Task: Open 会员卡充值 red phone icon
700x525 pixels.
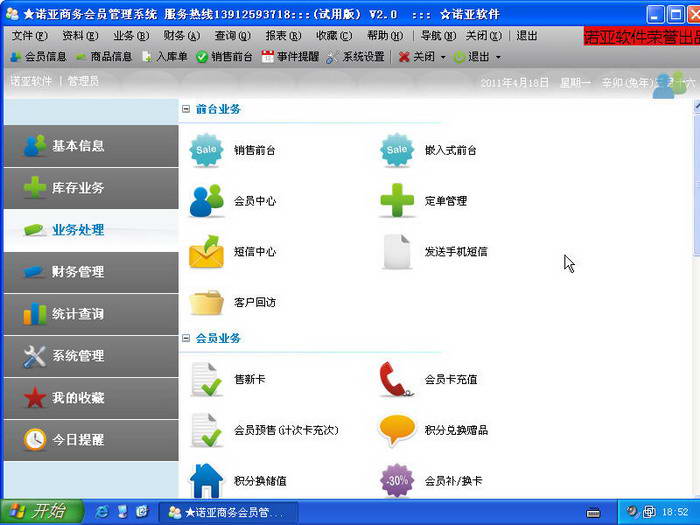Action: pos(396,379)
